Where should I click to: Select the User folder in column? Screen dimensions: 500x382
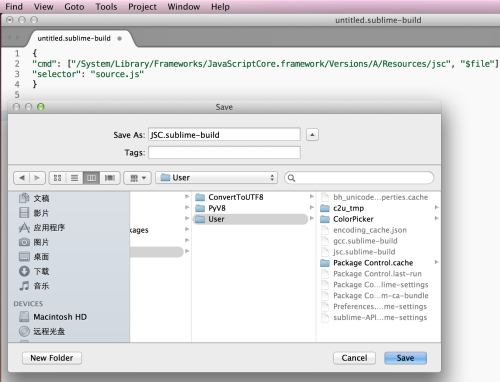(x=250, y=219)
